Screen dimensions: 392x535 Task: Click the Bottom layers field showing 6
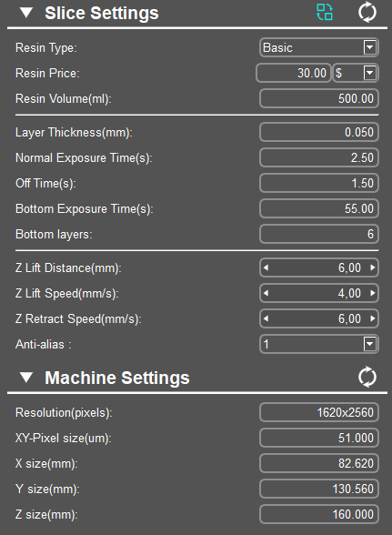(319, 234)
